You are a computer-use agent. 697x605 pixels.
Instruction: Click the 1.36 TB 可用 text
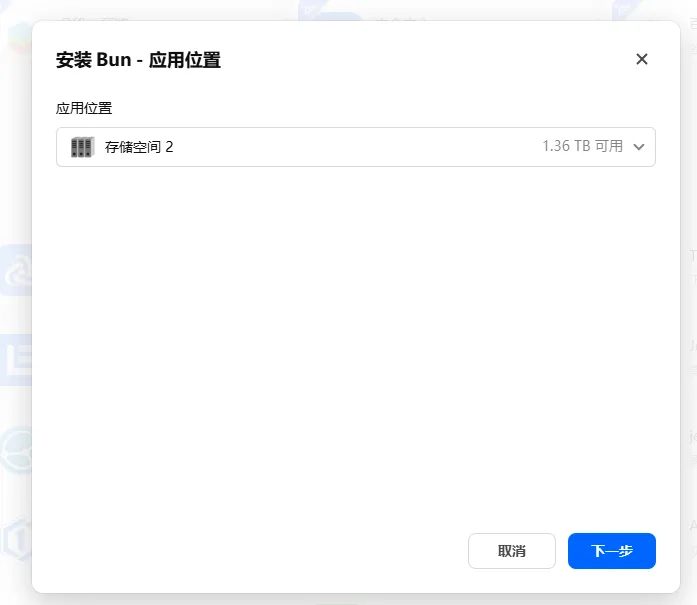pyautogui.click(x=582, y=146)
